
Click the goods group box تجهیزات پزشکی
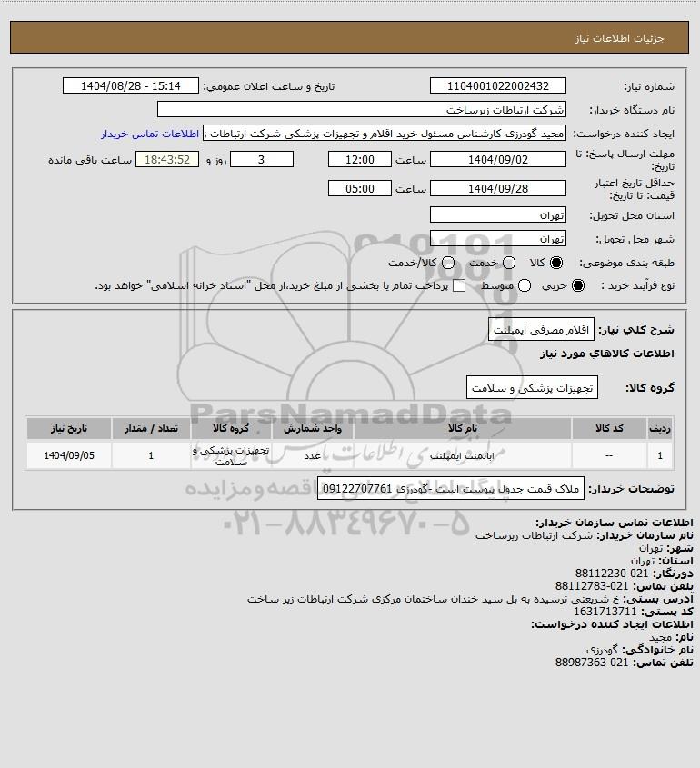click(532, 387)
